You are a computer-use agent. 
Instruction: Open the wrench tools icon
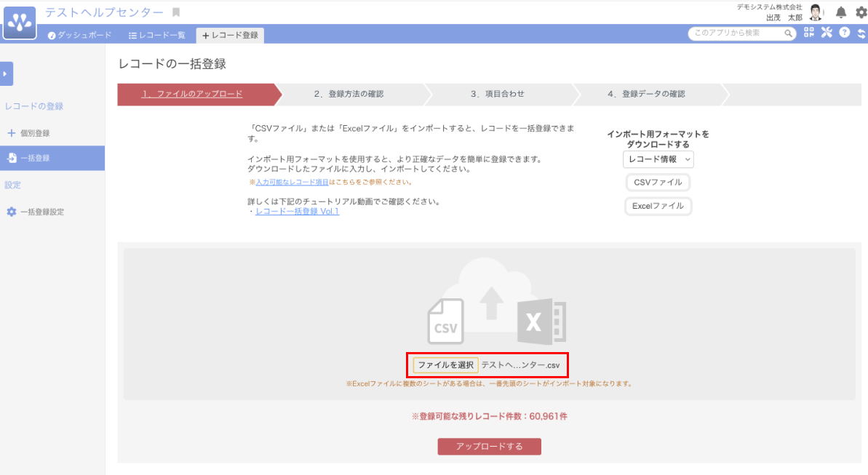tap(827, 33)
